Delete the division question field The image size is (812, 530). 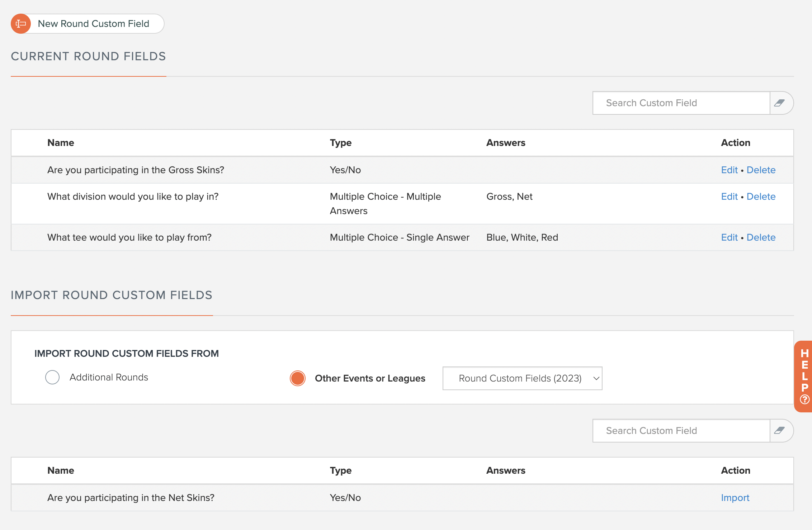coord(761,197)
